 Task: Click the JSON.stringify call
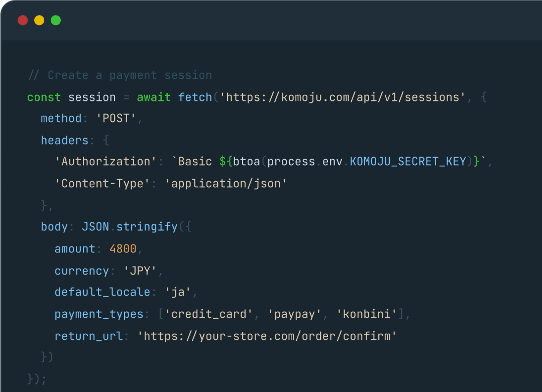[130, 227]
